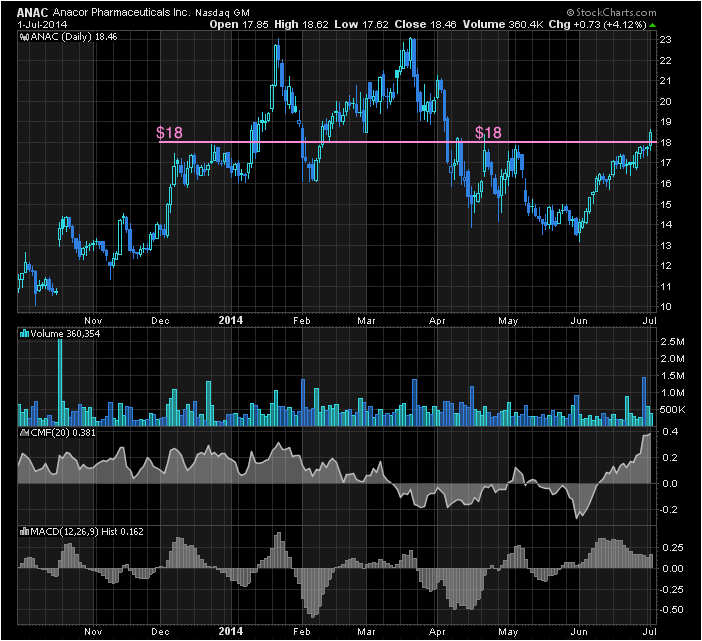Click the High 18.62 value
702x641 pixels.
[x=301, y=25]
